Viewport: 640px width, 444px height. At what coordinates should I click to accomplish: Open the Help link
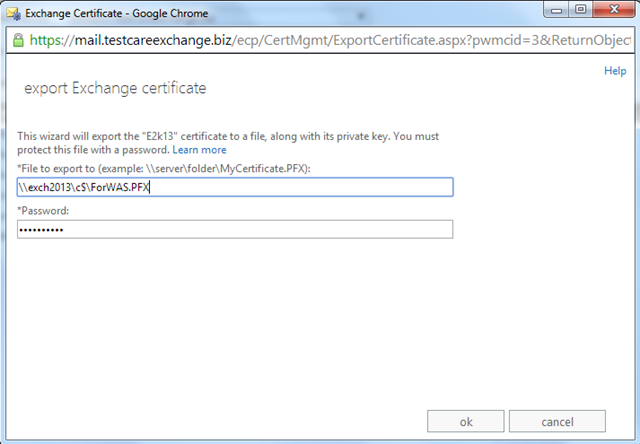tap(615, 71)
